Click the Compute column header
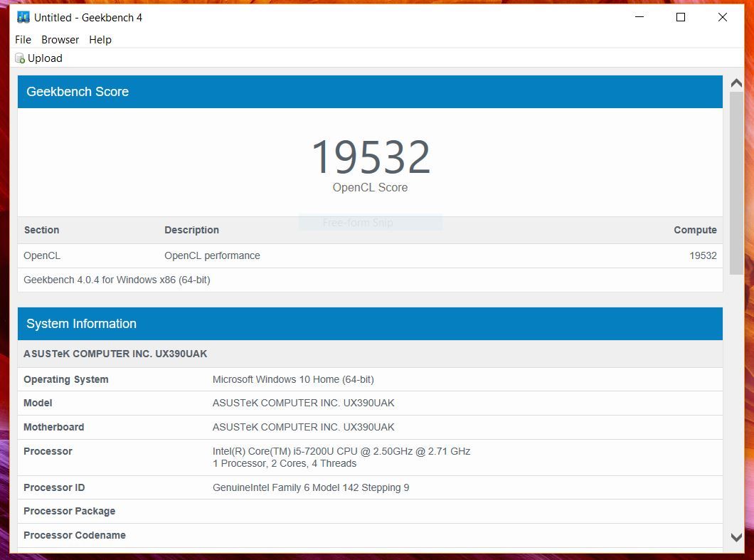Viewport: 754px width, 560px height. point(695,230)
